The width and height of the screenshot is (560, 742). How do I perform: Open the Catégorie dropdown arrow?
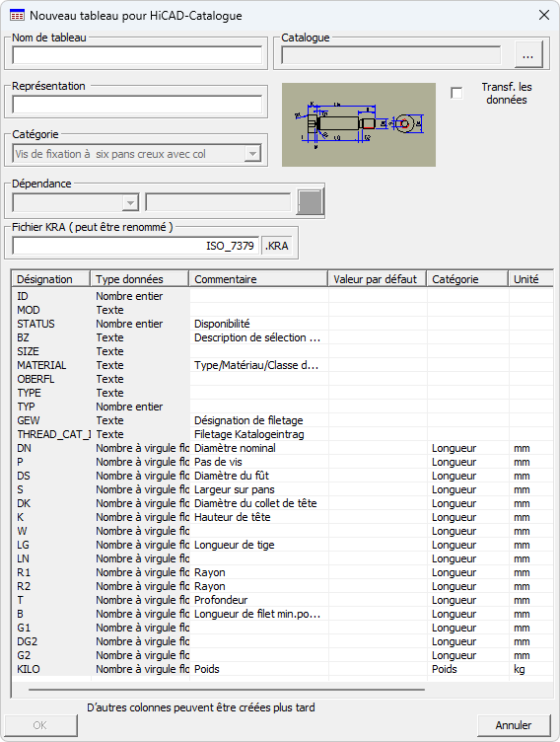252,154
